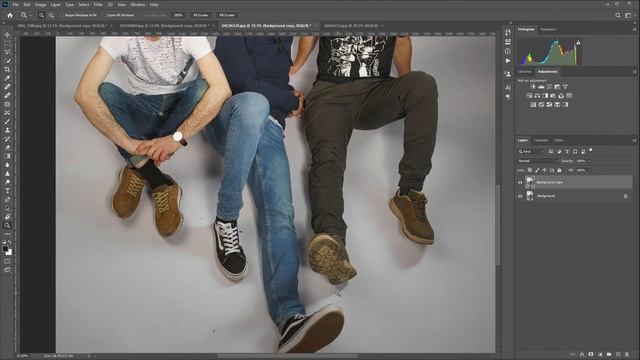Click the 100% zoom button
Viewport: 640px width, 360px height.
coord(178,15)
